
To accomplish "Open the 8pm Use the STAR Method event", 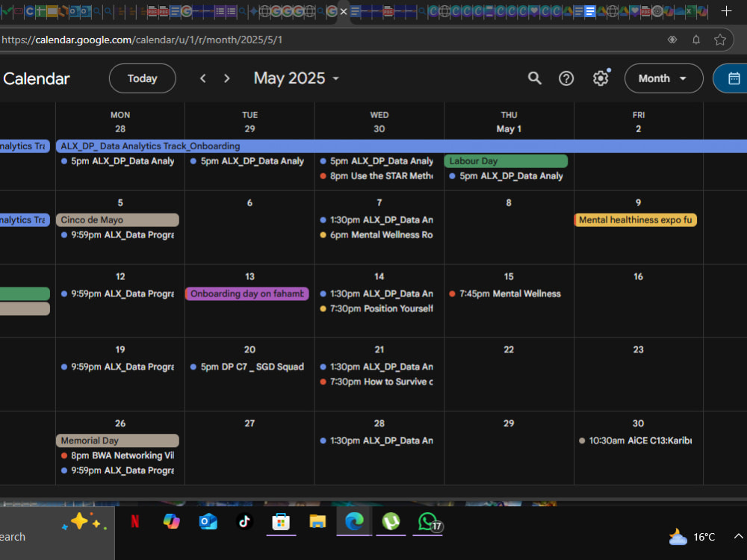I will pos(376,175).
